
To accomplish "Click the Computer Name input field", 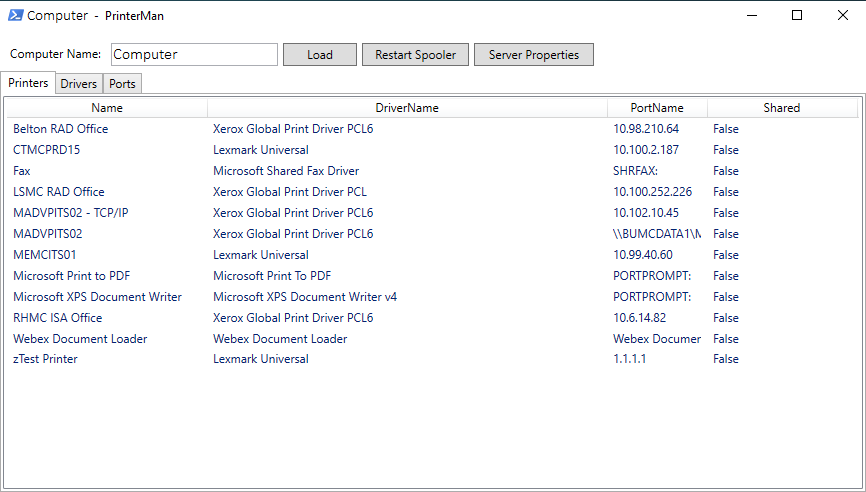I will (194, 55).
